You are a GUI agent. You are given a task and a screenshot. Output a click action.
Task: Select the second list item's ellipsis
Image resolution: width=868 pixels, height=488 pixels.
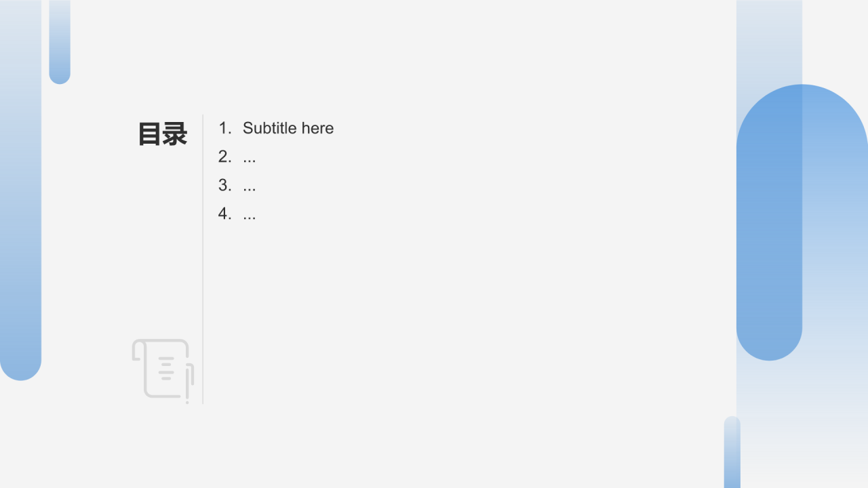point(250,157)
